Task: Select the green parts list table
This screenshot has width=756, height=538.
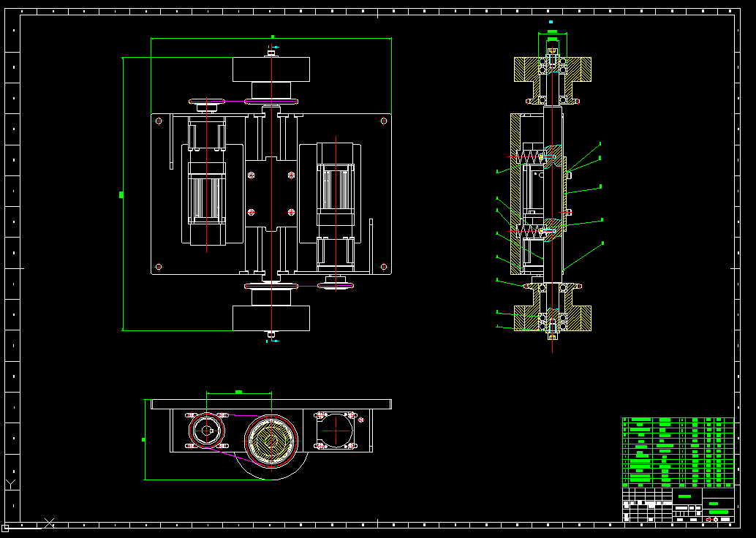Action: (678, 452)
